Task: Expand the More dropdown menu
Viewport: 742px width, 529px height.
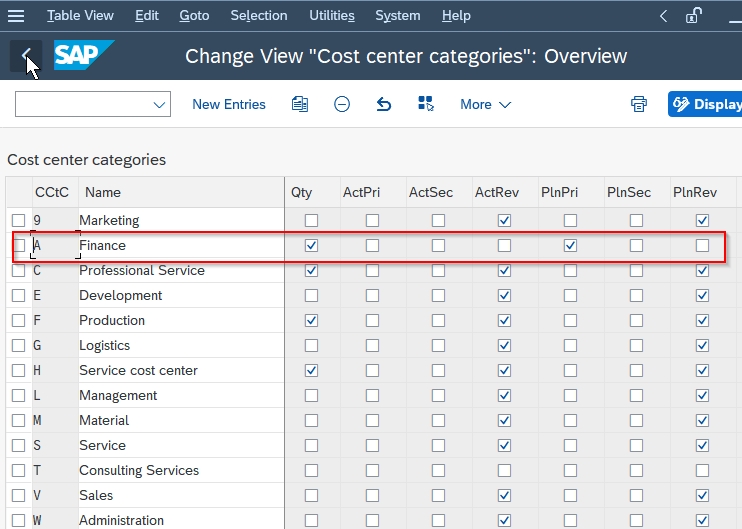Action: (485, 104)
